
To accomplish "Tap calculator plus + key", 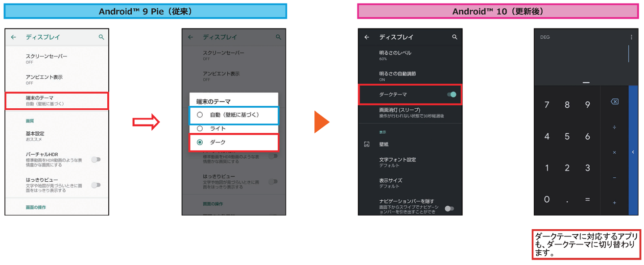I will coord(615,203).
